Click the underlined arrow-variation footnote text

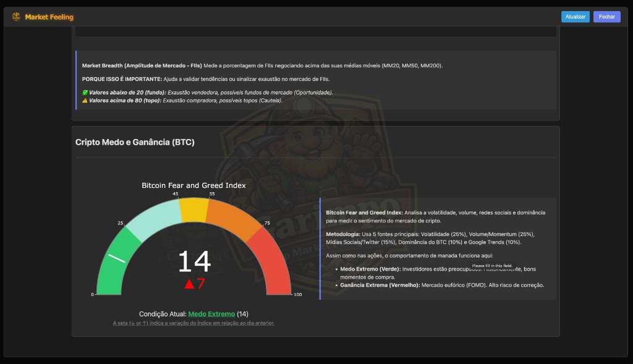click(193, 323)
